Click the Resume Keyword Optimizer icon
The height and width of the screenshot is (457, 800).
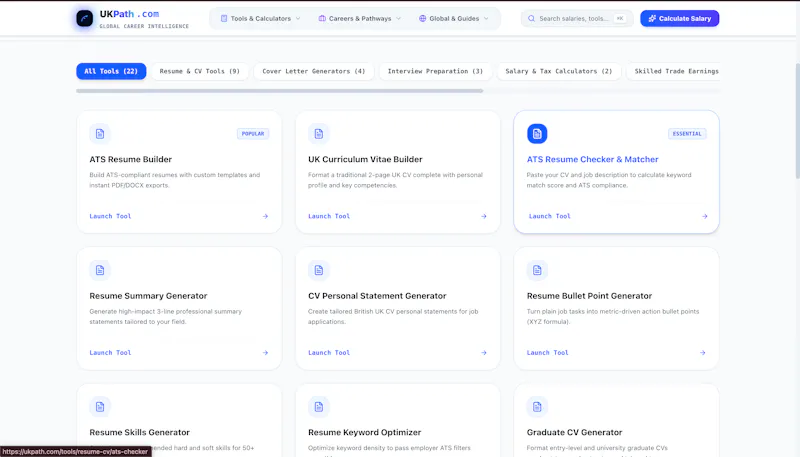coord(319,407)
